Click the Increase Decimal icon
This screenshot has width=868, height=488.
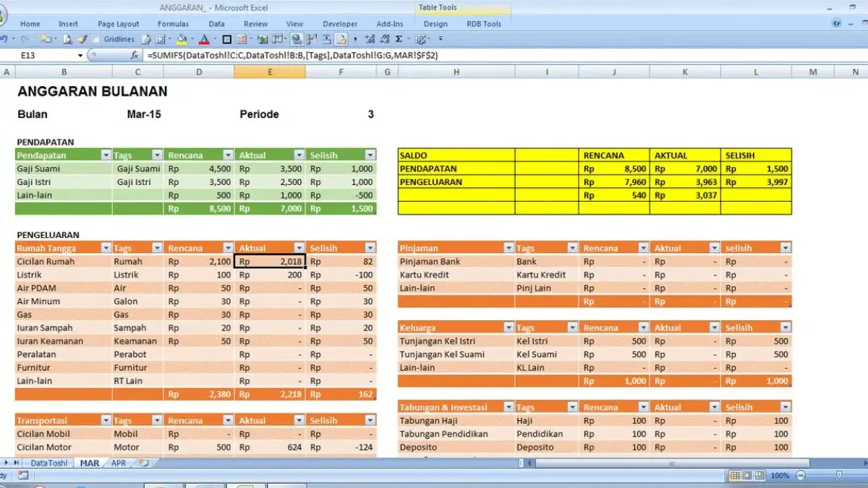pos(371,39)
